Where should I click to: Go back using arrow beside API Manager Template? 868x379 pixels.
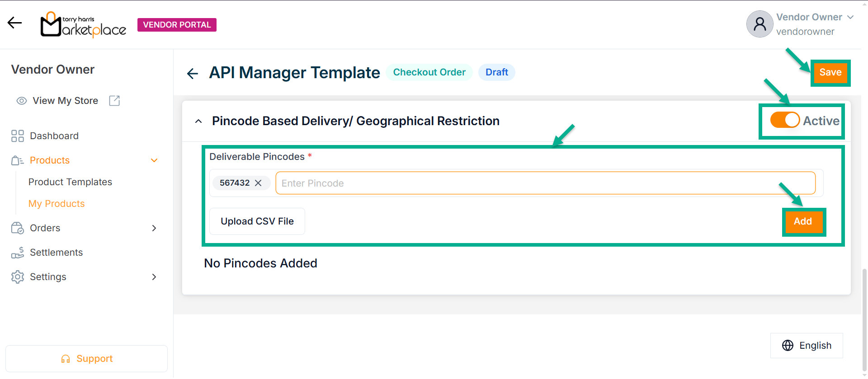pos(193,73)
